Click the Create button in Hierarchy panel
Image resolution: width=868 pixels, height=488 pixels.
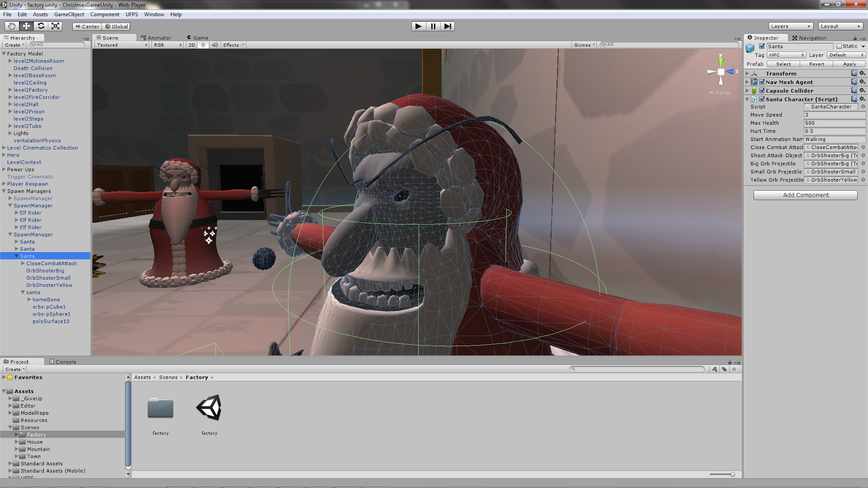click(x=15, y=45)
